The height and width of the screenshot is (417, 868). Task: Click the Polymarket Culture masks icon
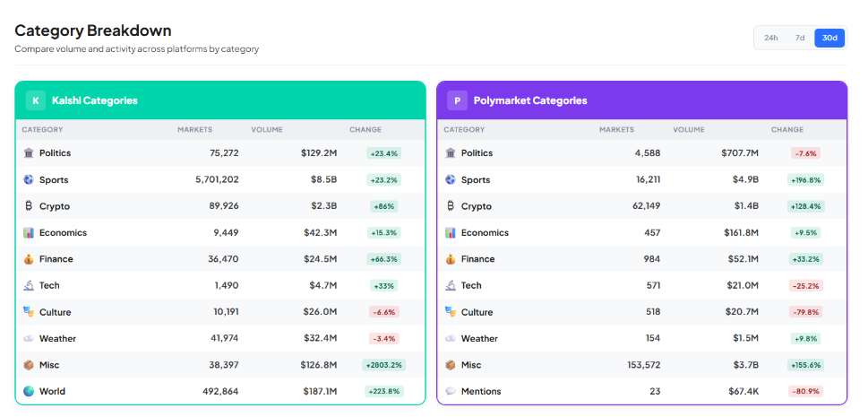451,312
